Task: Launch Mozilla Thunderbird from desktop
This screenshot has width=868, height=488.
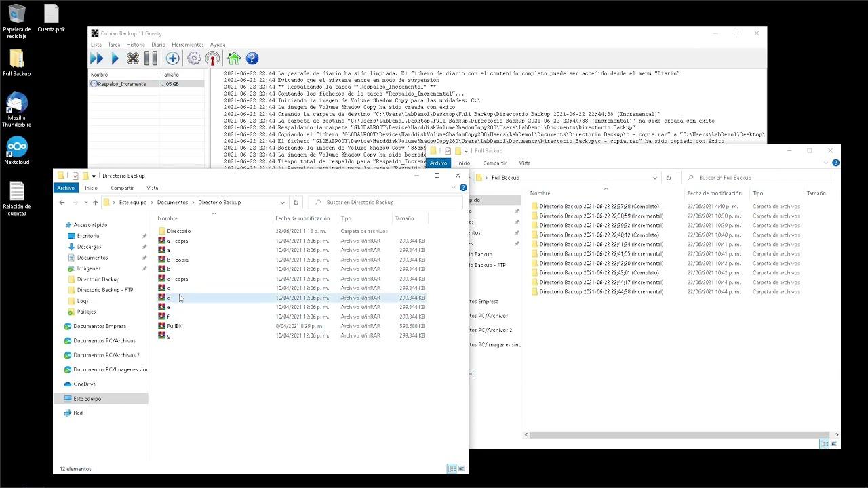Action: [x=16, y=110]
